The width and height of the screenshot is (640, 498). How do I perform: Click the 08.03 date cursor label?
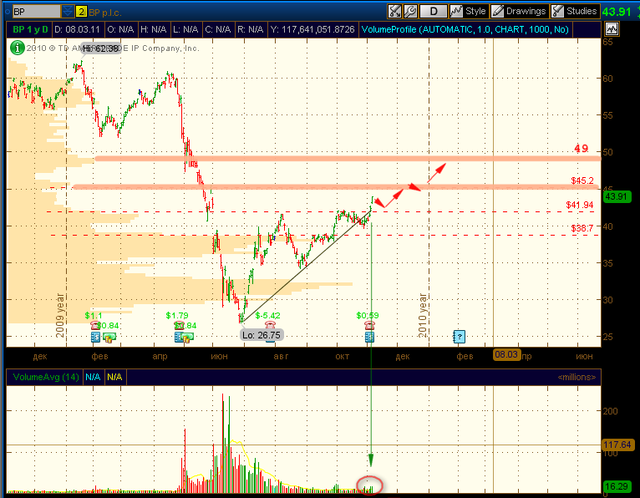click(x=506, y=354)
